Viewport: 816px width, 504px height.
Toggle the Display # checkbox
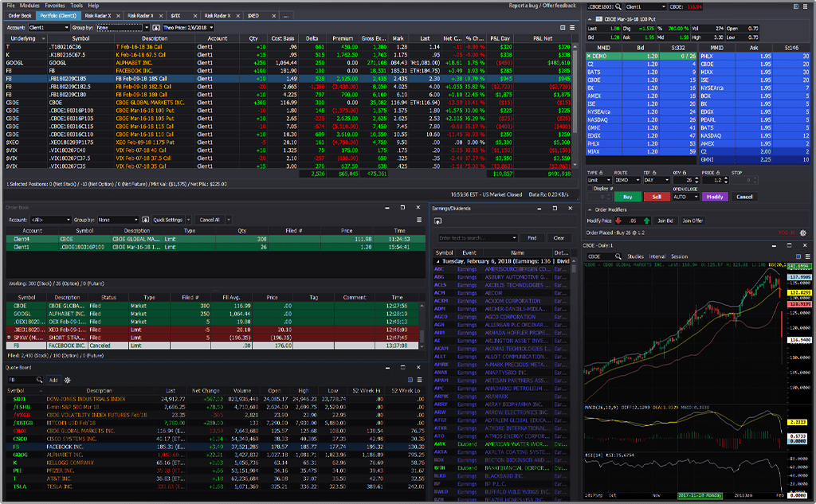click(x=590, y=189)
